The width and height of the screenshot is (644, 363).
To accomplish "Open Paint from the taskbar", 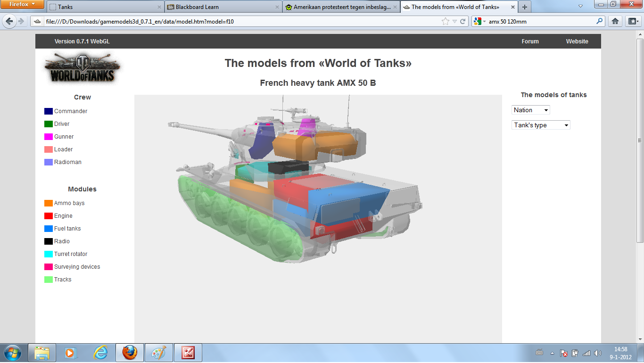I will point(158,353).
